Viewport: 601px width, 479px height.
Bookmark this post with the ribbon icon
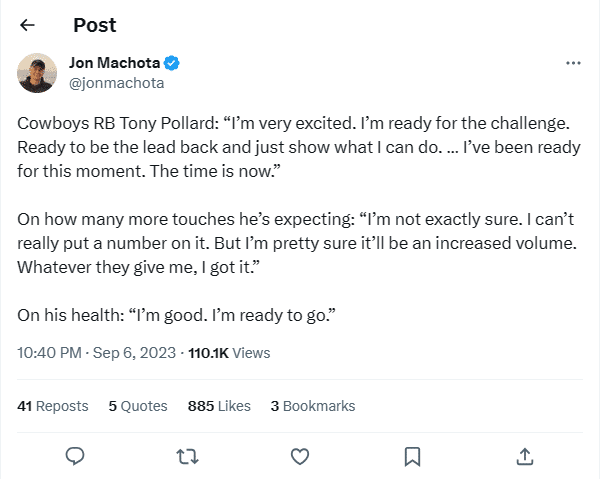[412, 455]
